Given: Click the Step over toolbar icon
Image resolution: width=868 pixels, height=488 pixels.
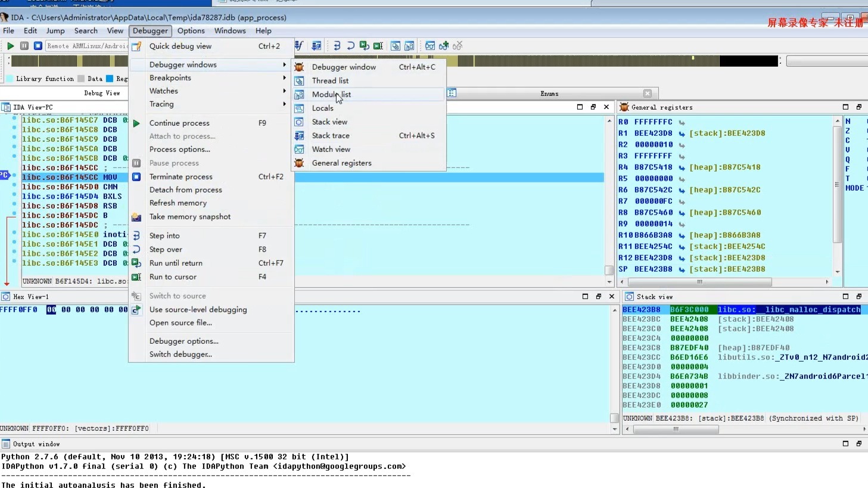Looking at the screenshot, I should tap(350, 46).
